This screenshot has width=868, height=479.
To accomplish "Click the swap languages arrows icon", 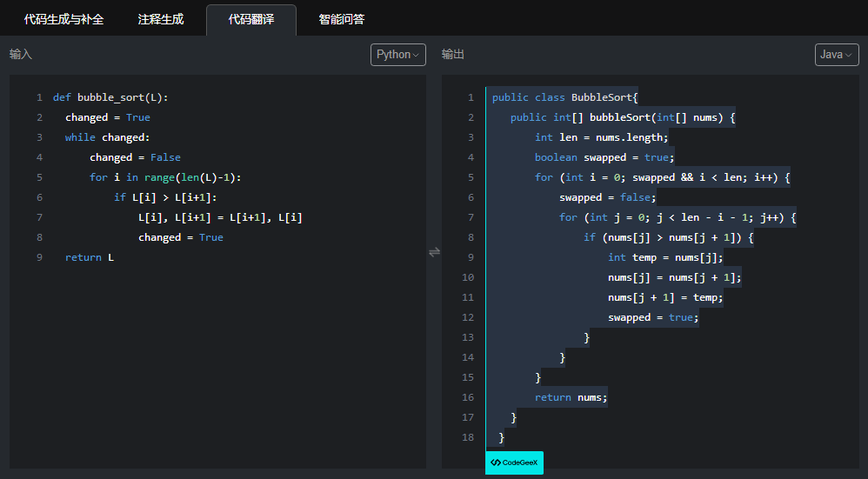I will pyautogui.click(x=434, y=252).
